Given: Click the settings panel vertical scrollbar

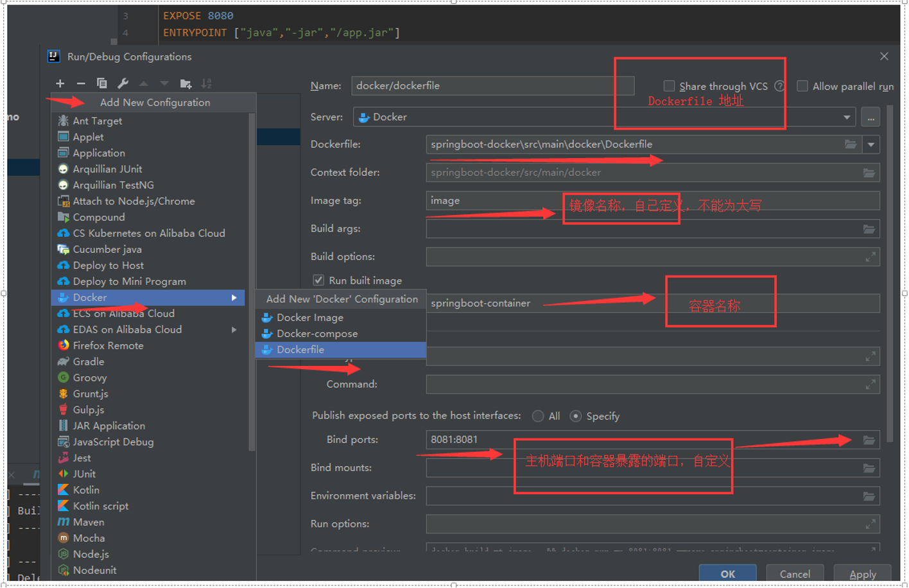Looking at the screenshot, I should coord(890,274).
